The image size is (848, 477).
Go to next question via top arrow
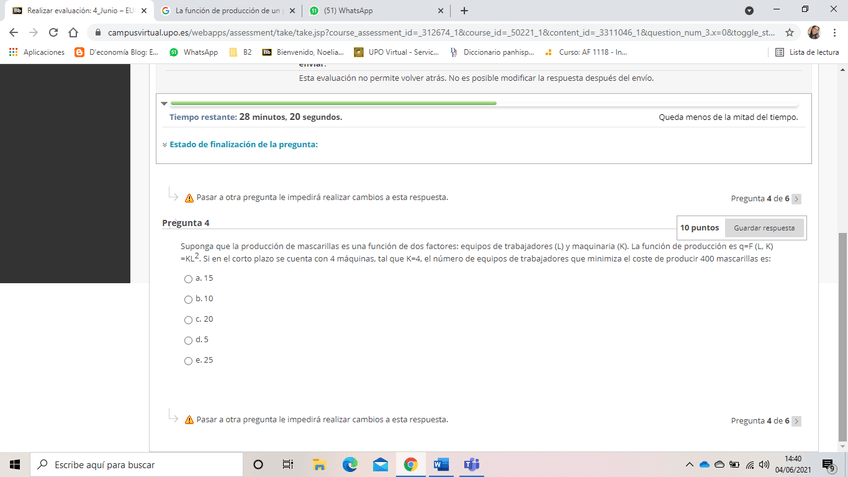796,198
